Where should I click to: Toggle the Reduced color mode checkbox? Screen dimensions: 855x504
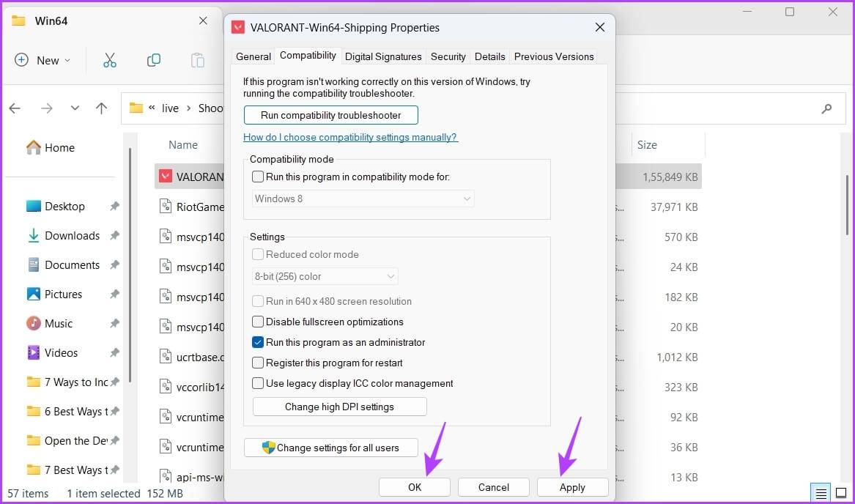coord(258,254)
